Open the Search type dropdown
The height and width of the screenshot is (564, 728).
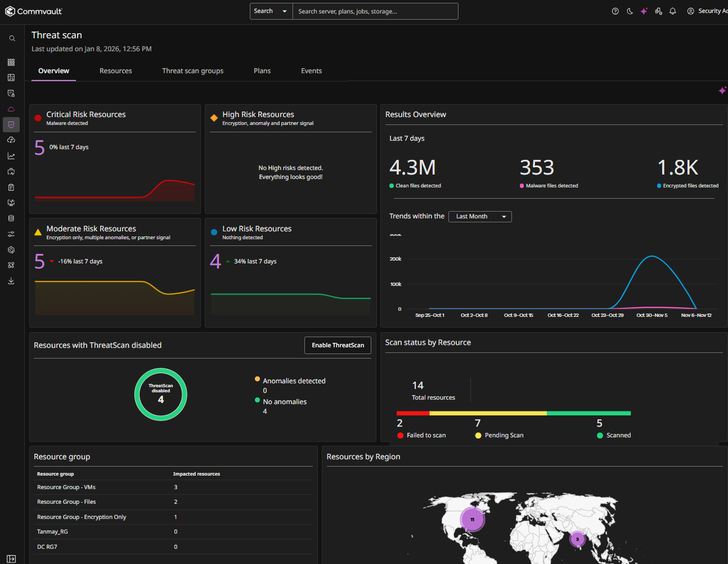tap(271, 11)
